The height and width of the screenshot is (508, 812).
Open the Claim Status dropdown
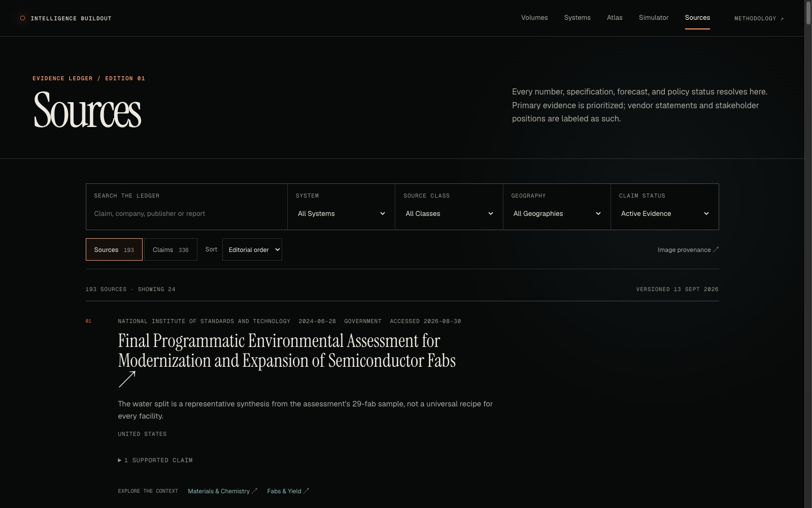click(x=665, y=214)
